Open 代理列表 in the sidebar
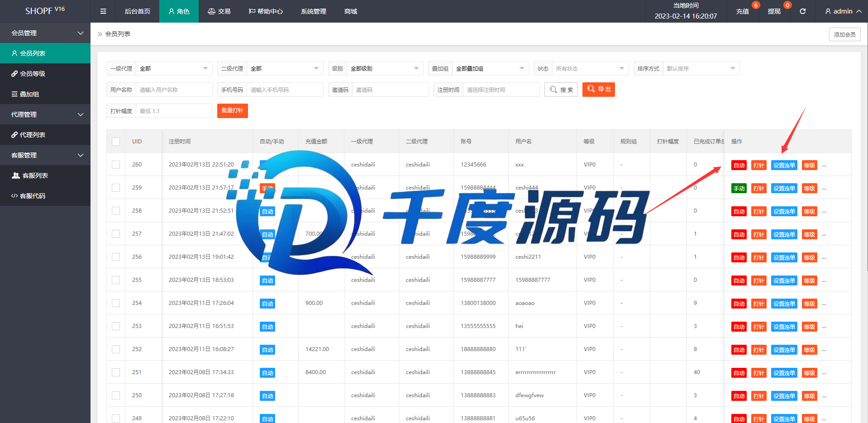Image resolution: width=868 pixels, height=423 pixels. 45,135
